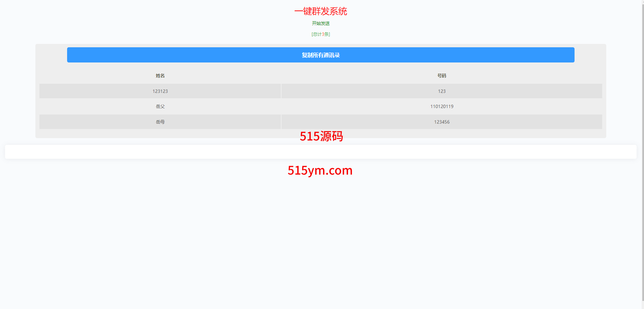The height and width of the screenshot is (309, 644).
Task: Select the 号码 column header
Action: point(441,76)
